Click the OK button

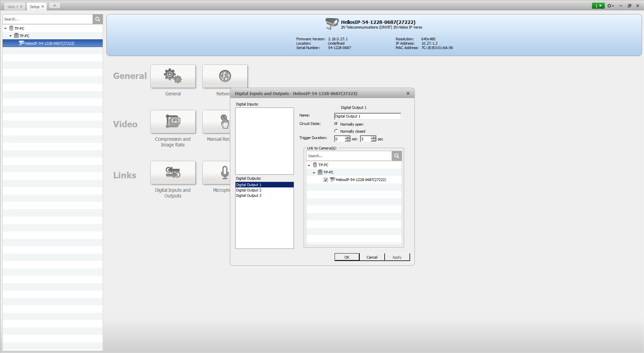pos(347,257)
